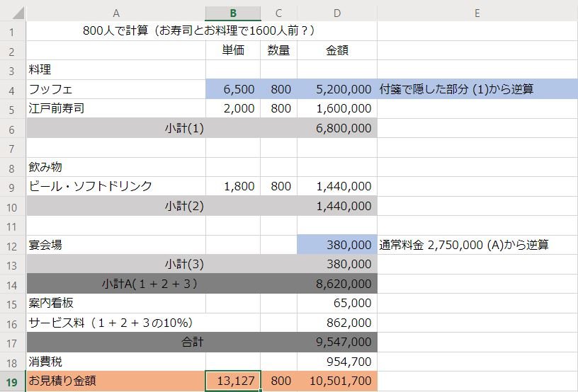Click the '小計(2)' label cell

[x=115, y=206]
